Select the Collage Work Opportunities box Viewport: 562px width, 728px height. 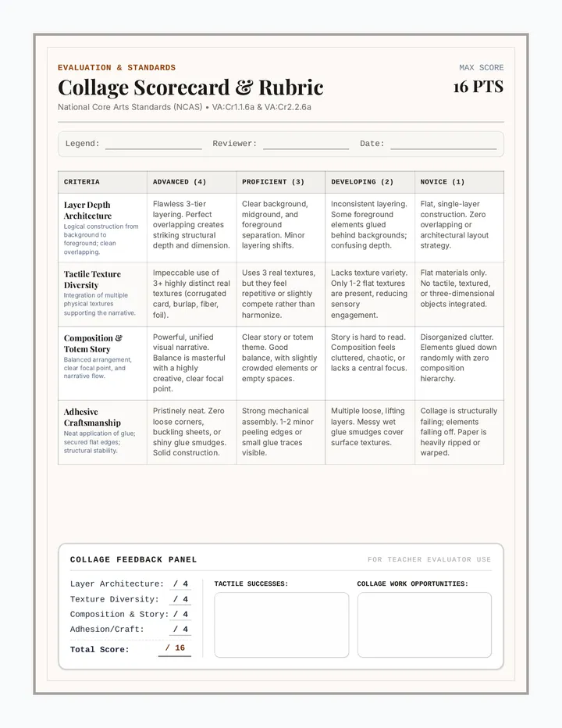424,624
